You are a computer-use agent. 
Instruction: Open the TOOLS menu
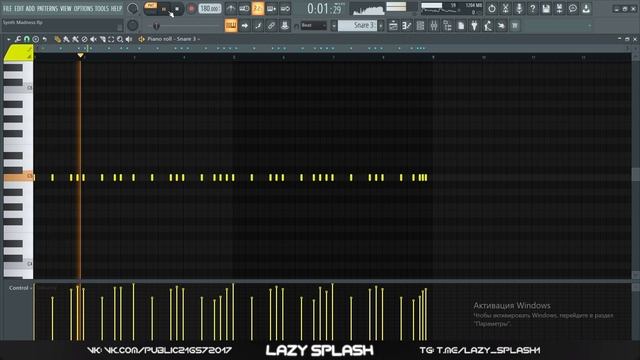coord(102,9)
